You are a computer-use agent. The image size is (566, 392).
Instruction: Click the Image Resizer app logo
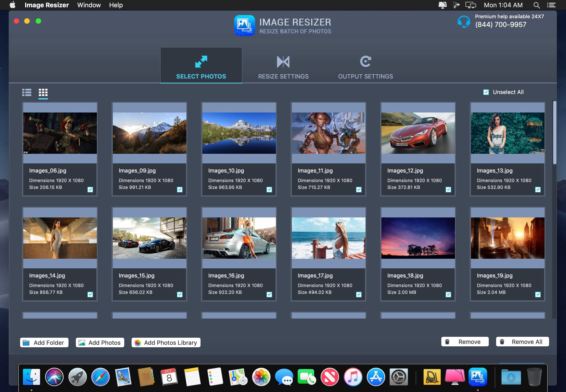[244, 26]
